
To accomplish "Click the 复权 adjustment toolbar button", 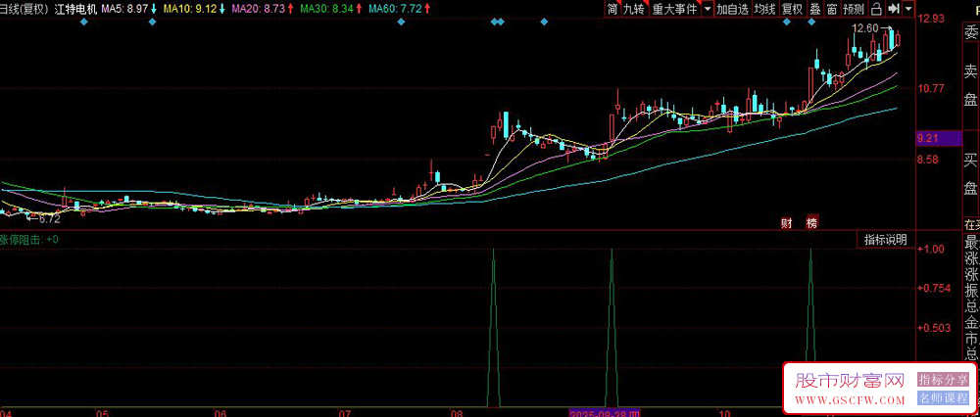I will (793, 9).
